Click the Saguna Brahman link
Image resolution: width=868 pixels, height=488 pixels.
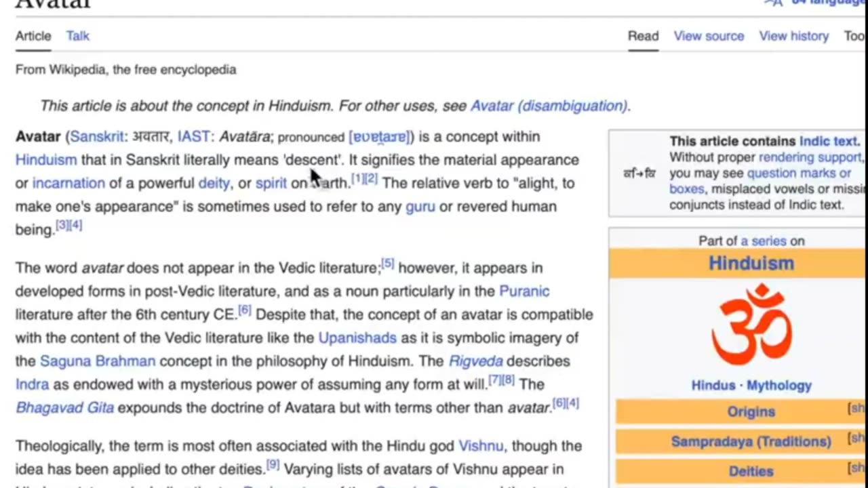click(x=97, y=361)
